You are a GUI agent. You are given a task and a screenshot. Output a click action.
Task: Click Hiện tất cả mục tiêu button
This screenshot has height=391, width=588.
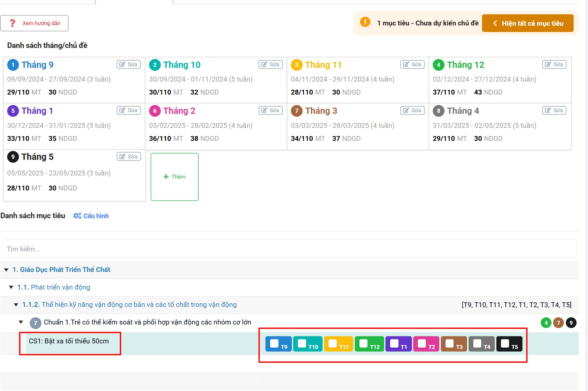click(527, 23)
